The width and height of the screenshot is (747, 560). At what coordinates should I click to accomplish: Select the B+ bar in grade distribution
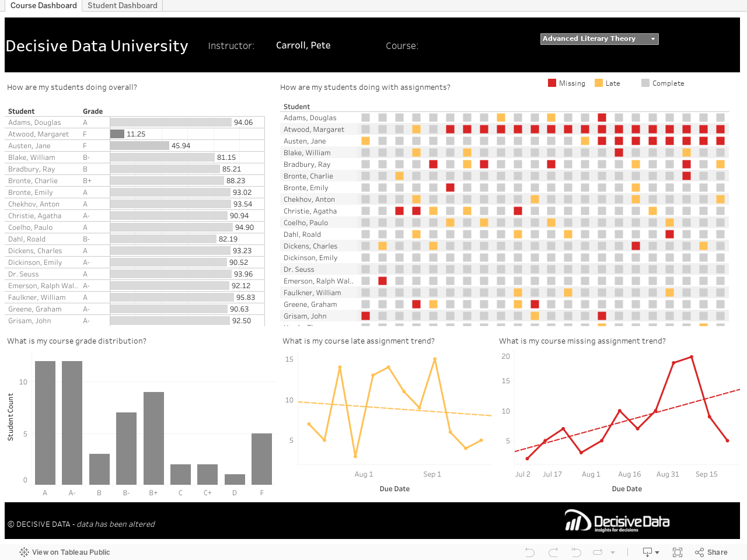tap(153, 438)
